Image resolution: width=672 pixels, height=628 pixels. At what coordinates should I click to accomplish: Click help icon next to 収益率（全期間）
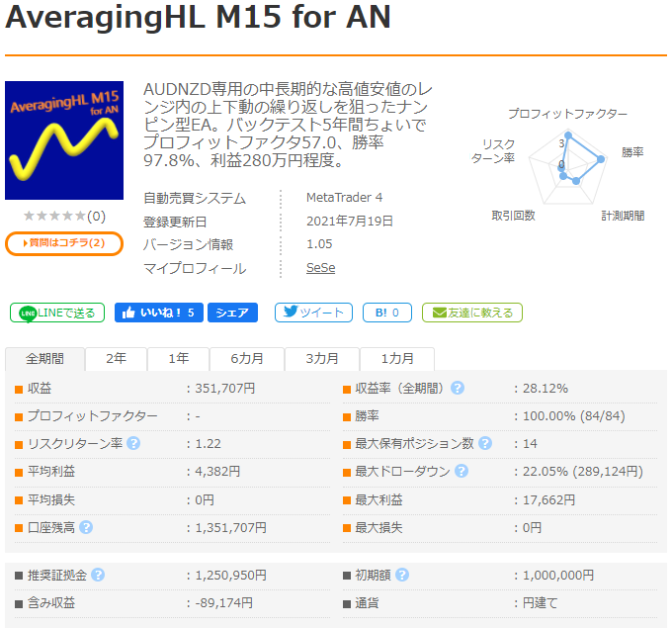[458, 388]
